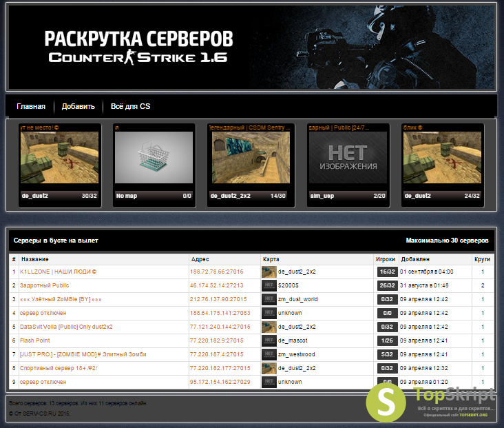Open row 9 сервер отключен link
504x428 pixels.
coord(43,382)
